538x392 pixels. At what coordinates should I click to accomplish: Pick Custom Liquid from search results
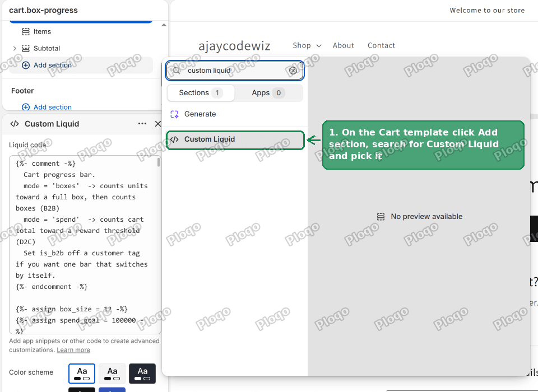click(235, 140)
